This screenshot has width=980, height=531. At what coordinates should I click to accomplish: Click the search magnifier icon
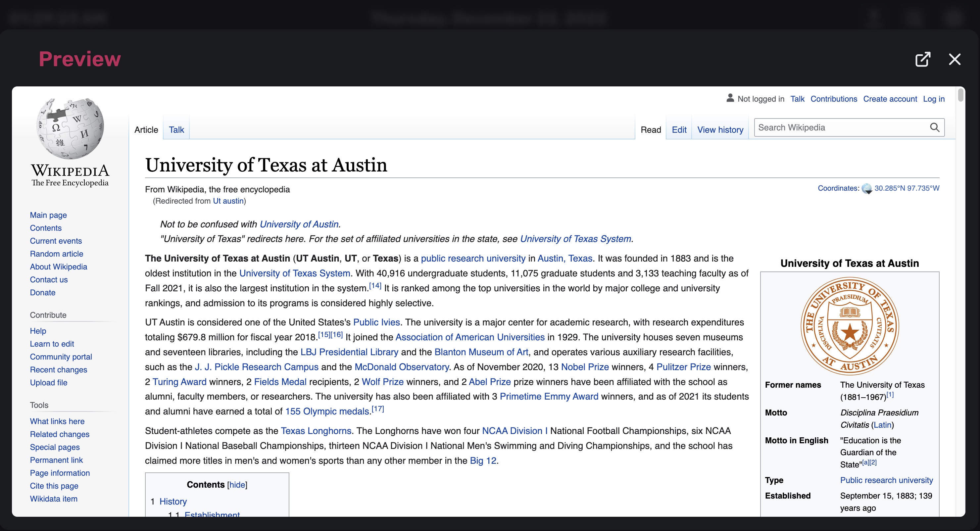click(x=935, y=127)
